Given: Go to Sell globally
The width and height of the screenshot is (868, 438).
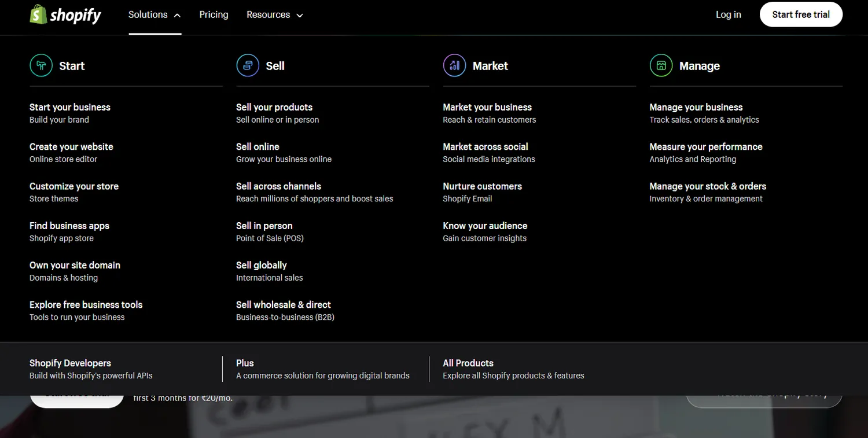Looking at the screenshot, I should click(x=262, y=265).
